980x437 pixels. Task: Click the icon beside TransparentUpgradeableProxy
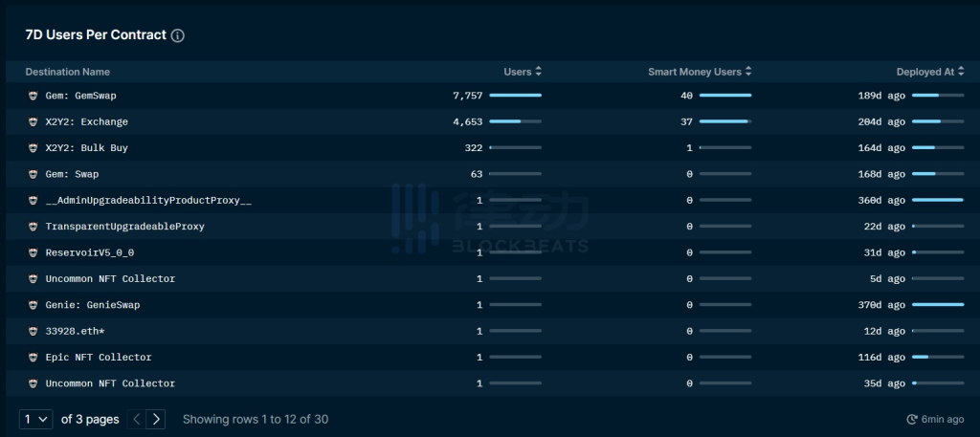pos(33,227)
